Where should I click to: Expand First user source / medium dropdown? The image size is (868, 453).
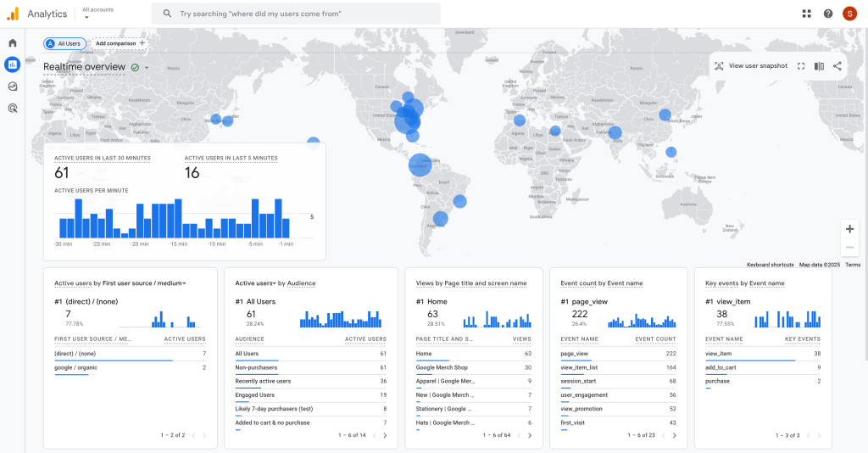pos(184,283)
